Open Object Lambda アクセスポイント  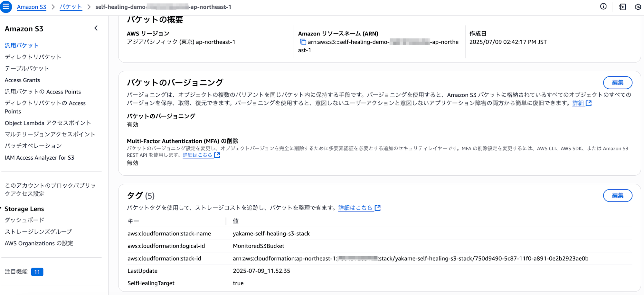48,123
